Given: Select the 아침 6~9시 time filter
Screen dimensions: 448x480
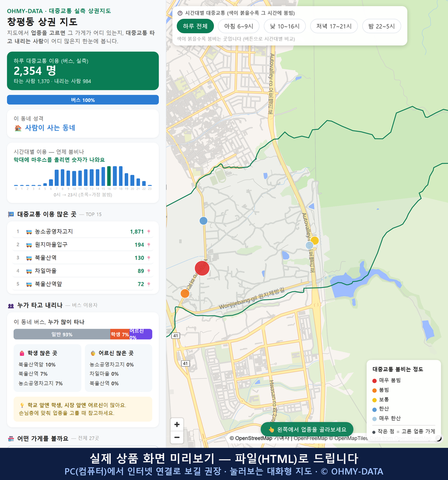Looking at the screenshot, I should pos(239,26).
